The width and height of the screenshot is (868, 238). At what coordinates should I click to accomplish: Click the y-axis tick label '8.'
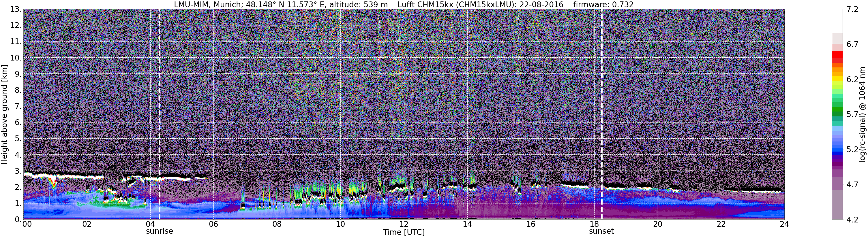click(18, 90)
